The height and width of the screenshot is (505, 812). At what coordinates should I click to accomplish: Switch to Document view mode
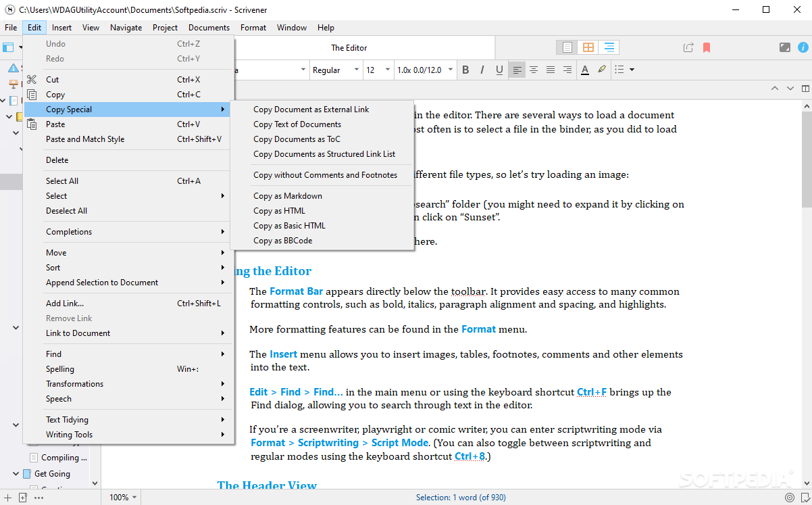pyautogui.click(x=567, y=47)
